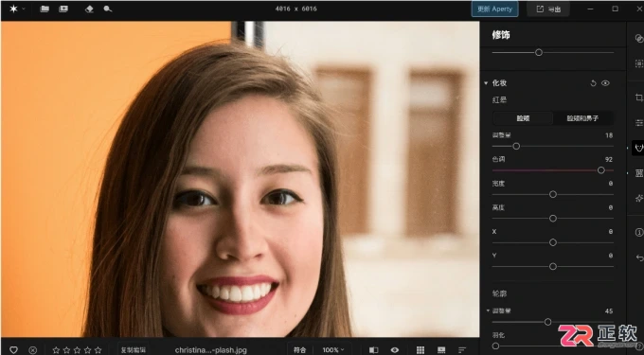Toggle the preview eye icon in bottom bar

tap(395, 350)
